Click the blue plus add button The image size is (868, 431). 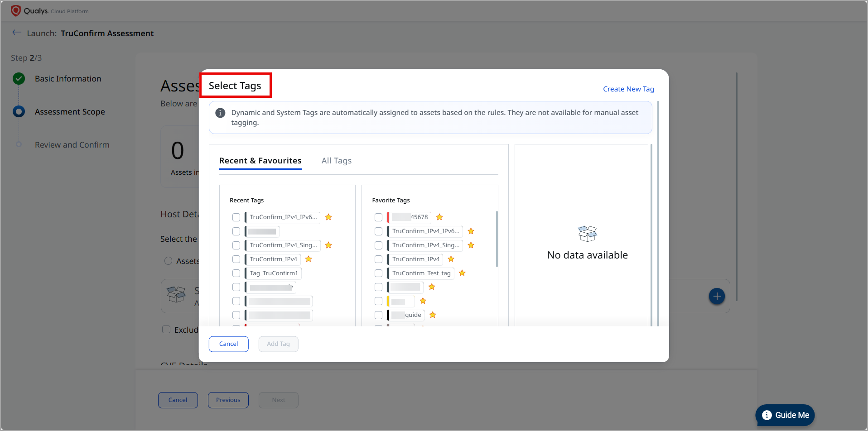(716, 297)
